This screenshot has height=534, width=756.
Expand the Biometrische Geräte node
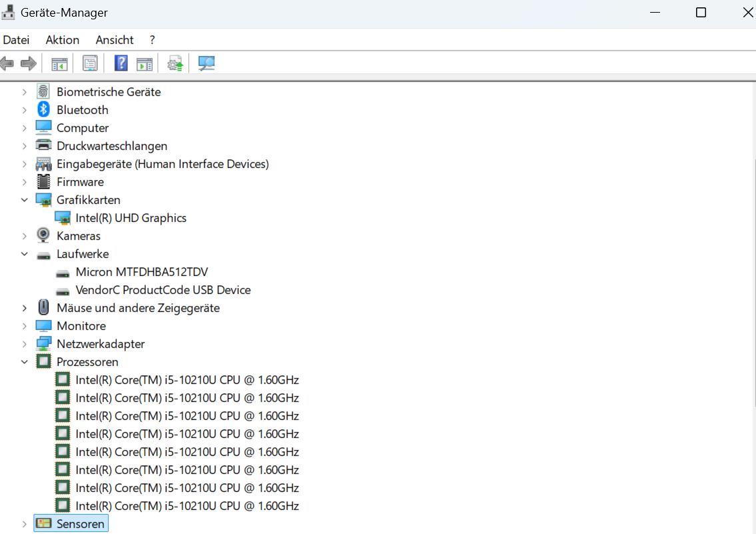click(24, 91)
